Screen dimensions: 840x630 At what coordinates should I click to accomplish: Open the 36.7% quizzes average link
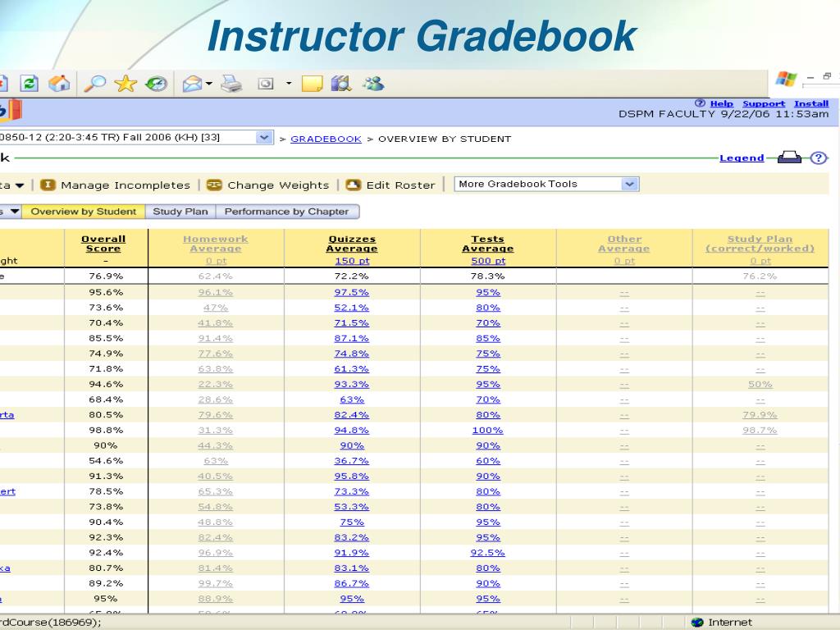[352, 461]
